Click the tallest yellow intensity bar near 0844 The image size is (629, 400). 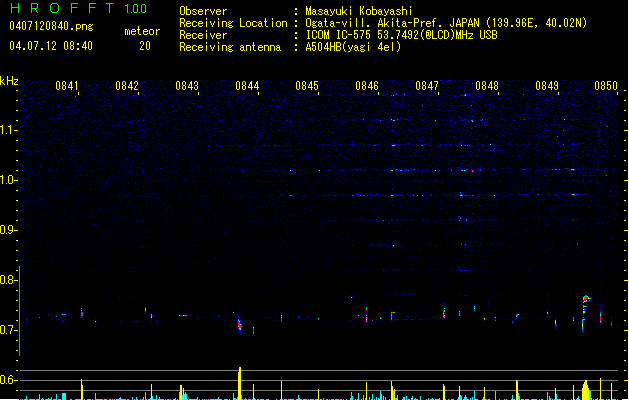point(239,383)
